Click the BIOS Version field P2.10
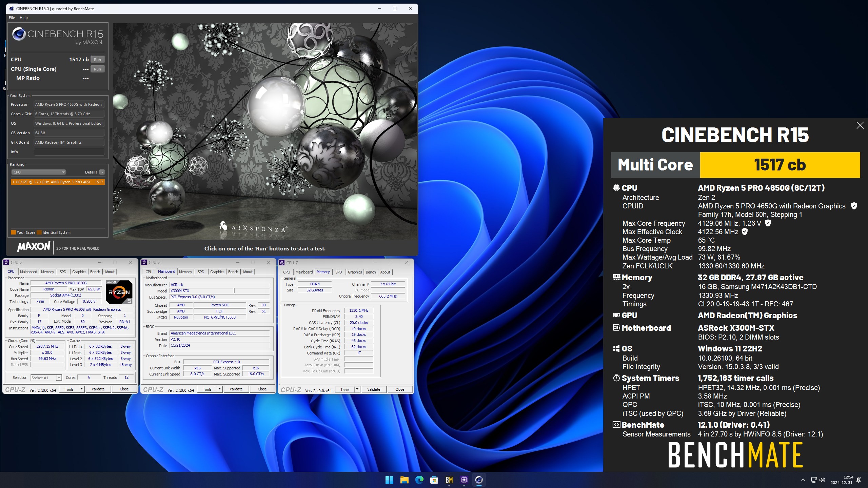 [x=220, y=339]
